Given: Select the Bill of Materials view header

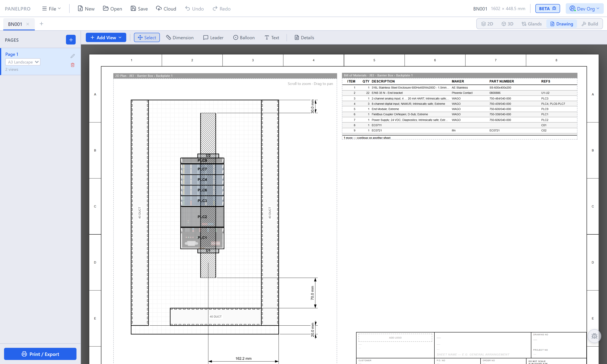Looking at the screenshot, I should coord(459,75).
